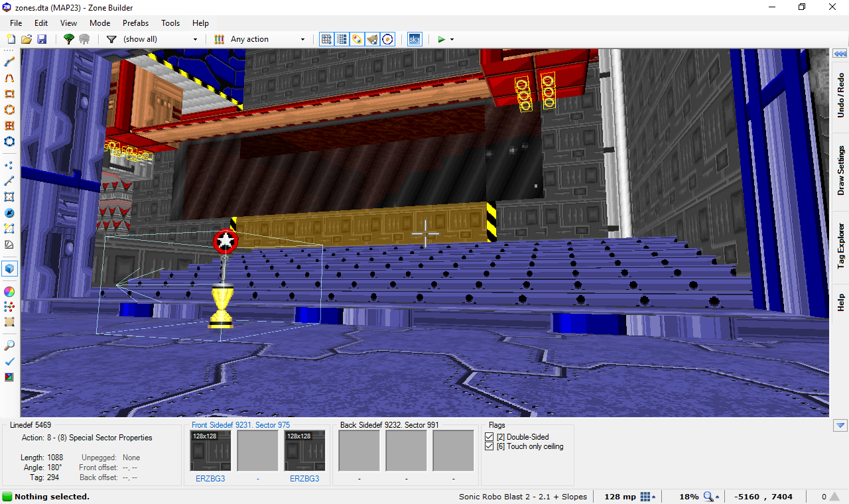Toggle the sky rendering button

[x=415, y=39]
